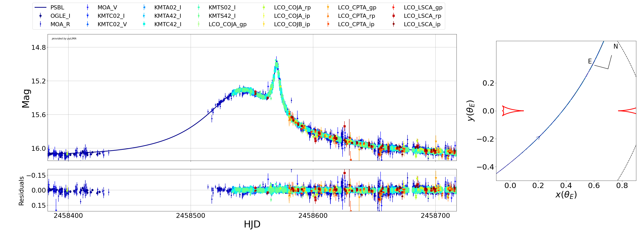Click the 0.15 residuals tick label
This screenshot has width=644, height=233.
coord(38,206)
